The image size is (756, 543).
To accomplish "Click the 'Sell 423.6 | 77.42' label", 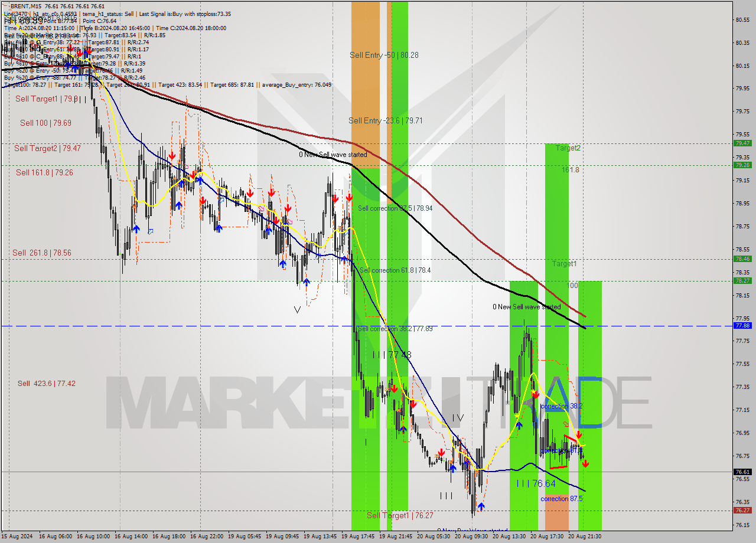I will tap(46, 384).
